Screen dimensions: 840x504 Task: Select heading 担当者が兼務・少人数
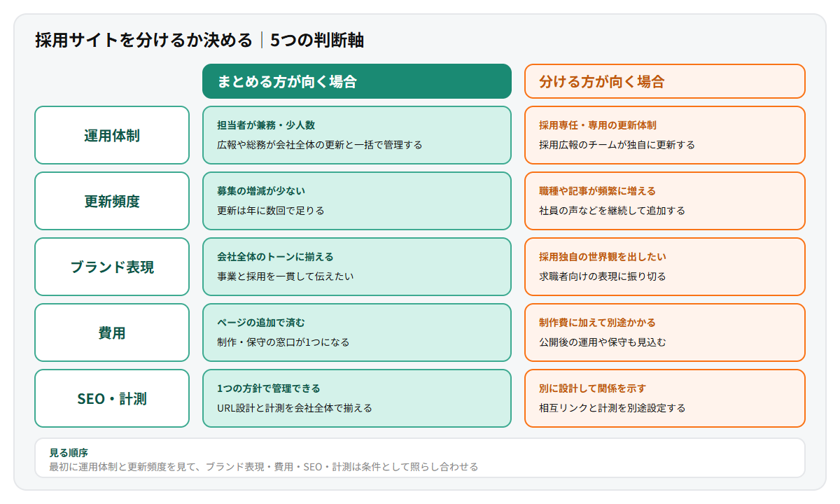[266, 125]
